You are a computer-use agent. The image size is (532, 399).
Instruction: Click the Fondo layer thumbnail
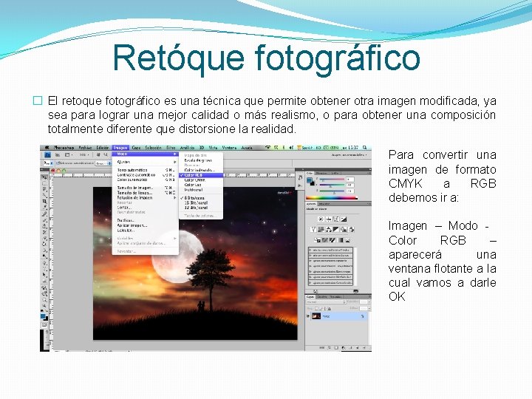(x=316, y=316)
